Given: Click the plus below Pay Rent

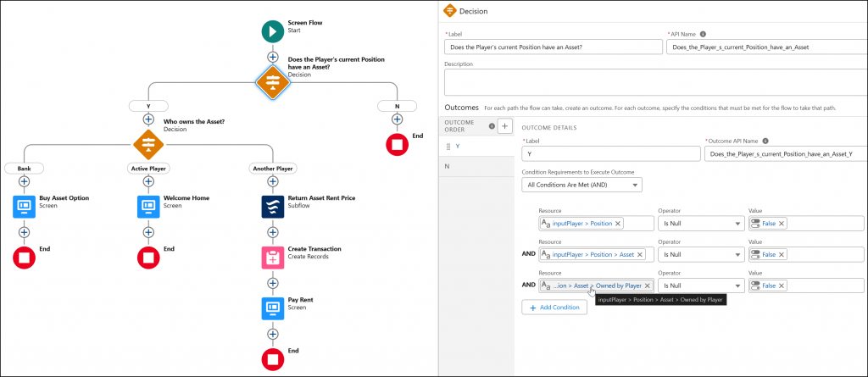Looking at the screenshot, I should pyautogui.click(x=272, y=334).
